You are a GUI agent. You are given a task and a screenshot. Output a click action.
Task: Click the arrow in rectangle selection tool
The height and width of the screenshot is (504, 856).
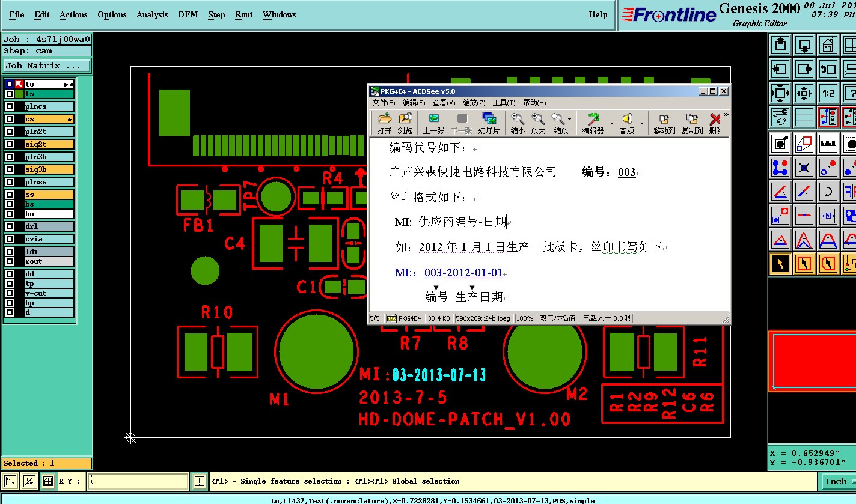(804, 263)
